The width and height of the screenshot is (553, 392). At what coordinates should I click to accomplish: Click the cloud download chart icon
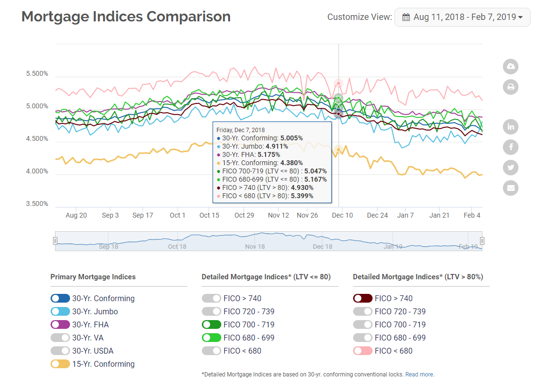(511, 67)
